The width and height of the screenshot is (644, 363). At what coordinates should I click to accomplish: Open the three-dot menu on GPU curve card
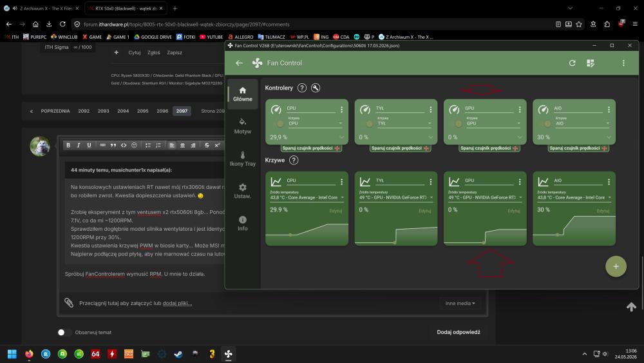pyautogui.click(x=520, y=182)
